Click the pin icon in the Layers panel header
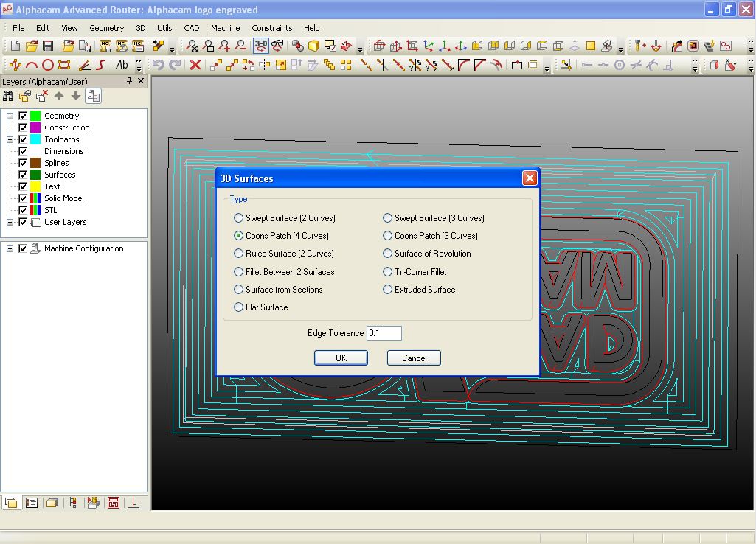 129,81
